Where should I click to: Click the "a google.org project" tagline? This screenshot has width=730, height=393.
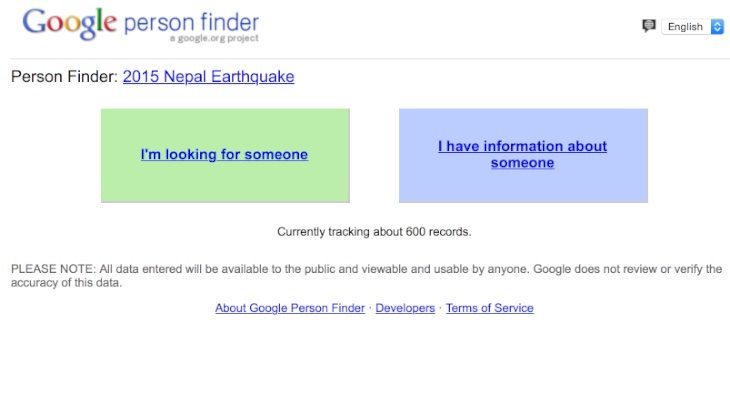tap(214, 38)
